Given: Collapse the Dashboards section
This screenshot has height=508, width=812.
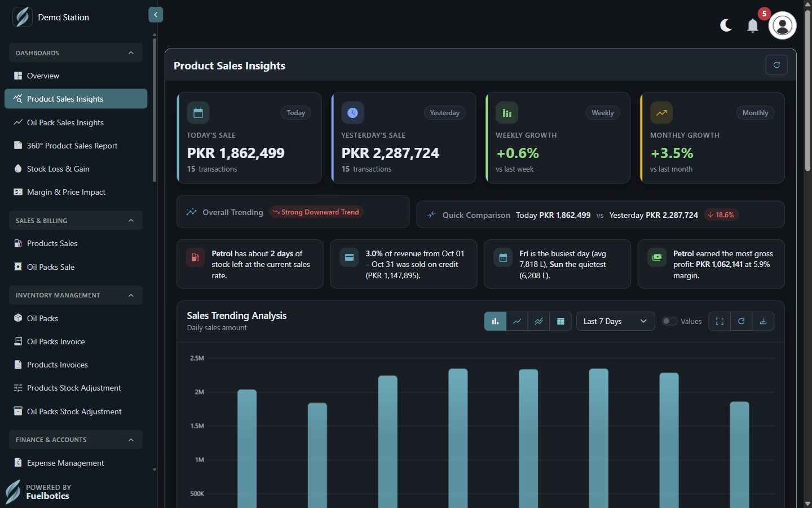Looking at the screenshot, I should click(x=76, y=52).
